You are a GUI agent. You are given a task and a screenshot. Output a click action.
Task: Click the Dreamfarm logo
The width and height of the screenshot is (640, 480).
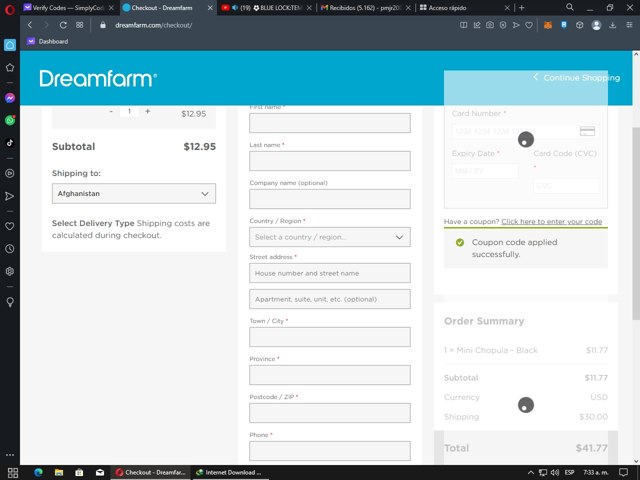[x=98, y=78]
